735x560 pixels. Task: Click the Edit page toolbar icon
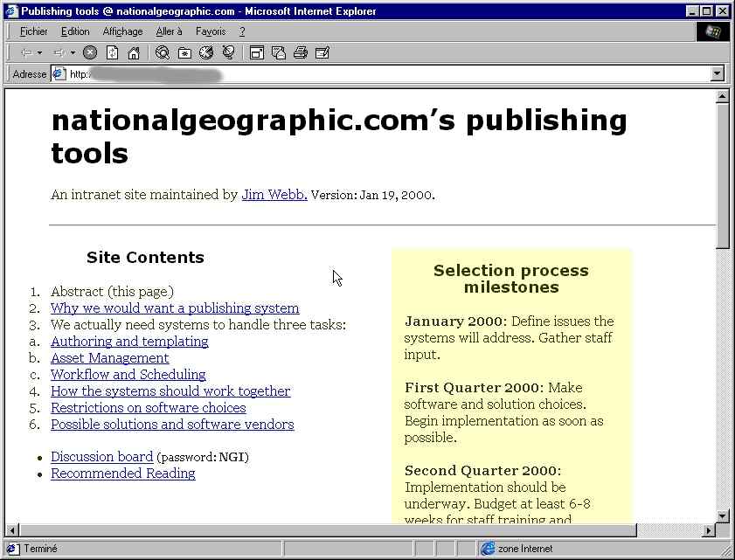(322, 52)
